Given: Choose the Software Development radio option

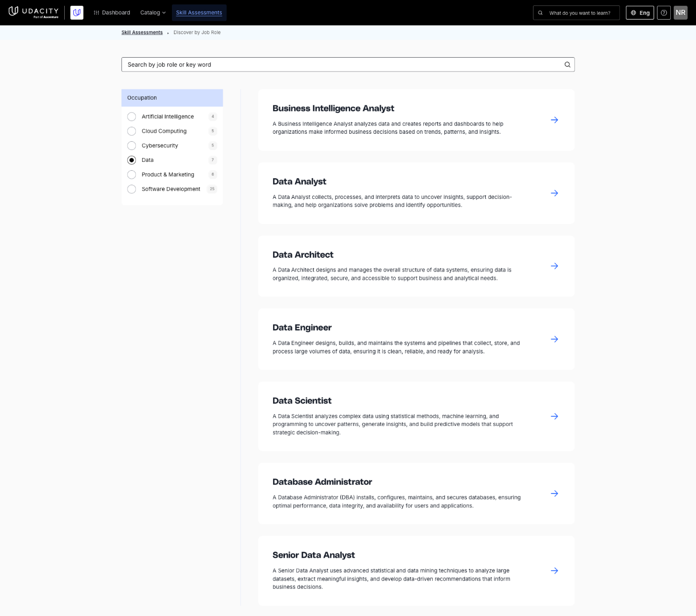Looking at the screenshot, I should [131, 189].
